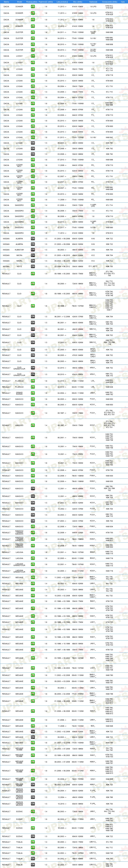Image resolution: width=128 pixels, height=868 pixels.
Task: Select the GRAND SCENIC model cell
Action: [19, 393]
